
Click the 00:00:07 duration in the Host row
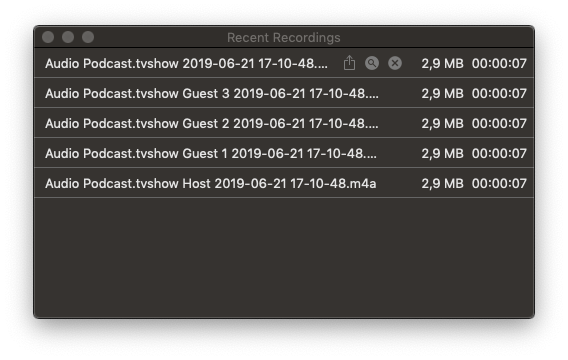pos(499,184)
